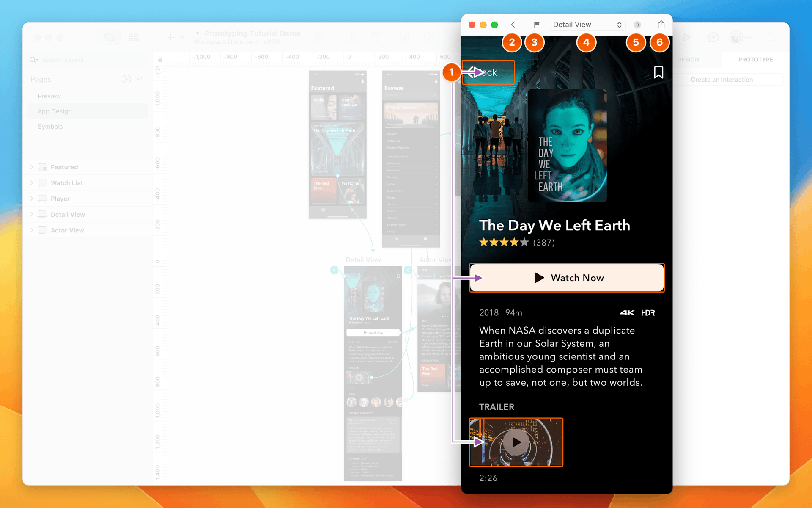Click the Create Symbol icon in Sketch toolbar

coord(319,37)
